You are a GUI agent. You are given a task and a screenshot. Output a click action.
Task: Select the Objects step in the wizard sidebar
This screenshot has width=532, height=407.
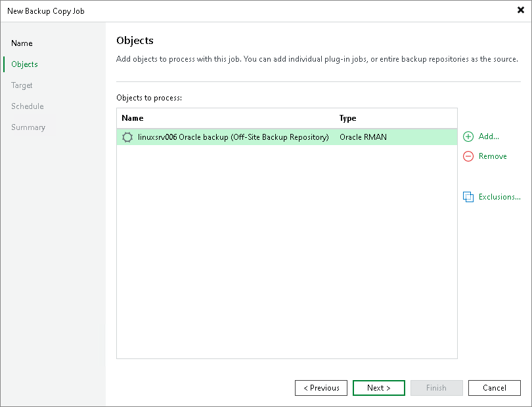point(24,64)
